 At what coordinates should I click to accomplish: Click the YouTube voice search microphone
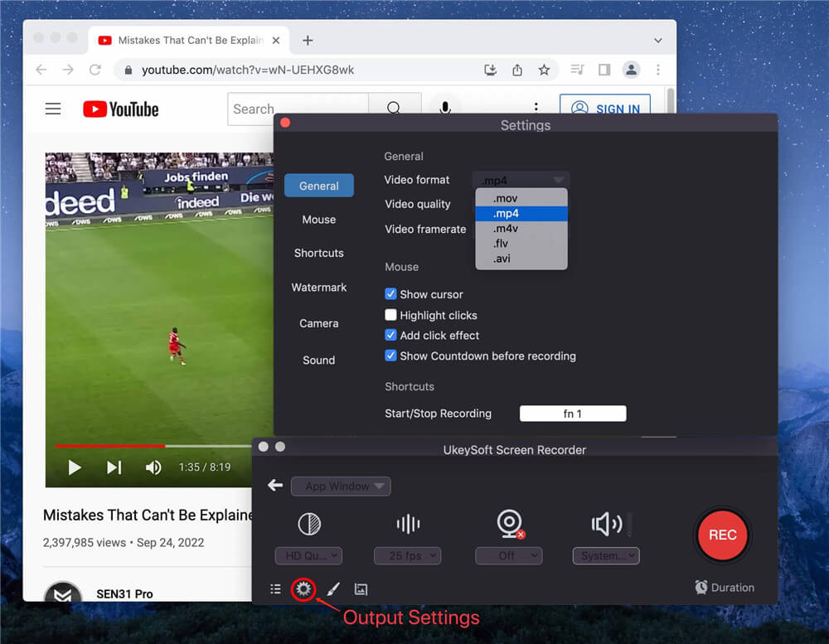click(x=445, y=109)
